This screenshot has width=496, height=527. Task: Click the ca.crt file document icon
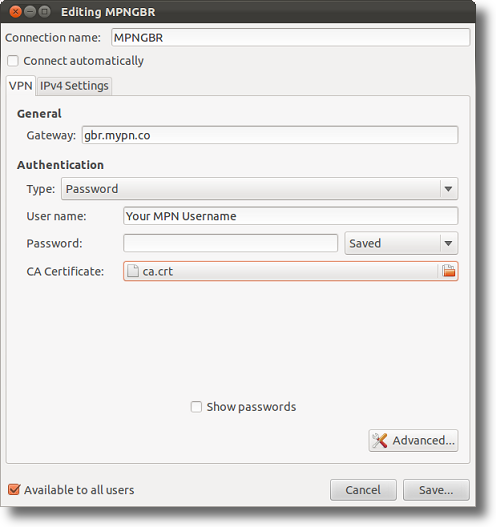coord(133,271)
